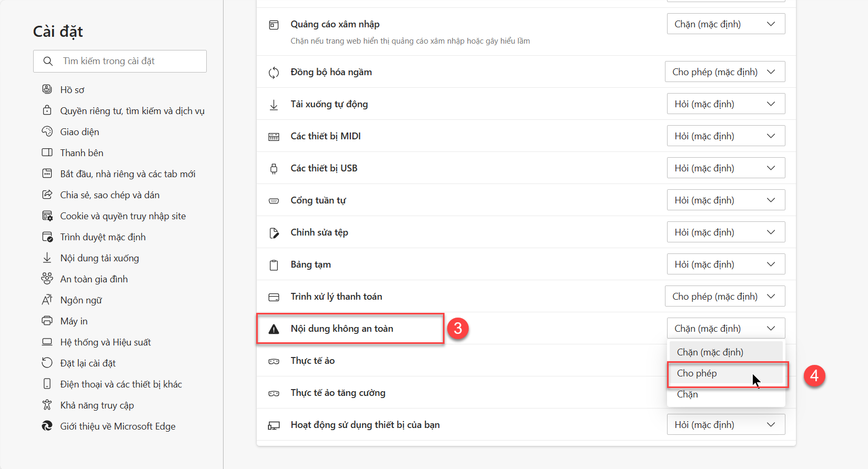Open Hoạt động sử dụng thiết bị dropdown

tap(726, 425)
